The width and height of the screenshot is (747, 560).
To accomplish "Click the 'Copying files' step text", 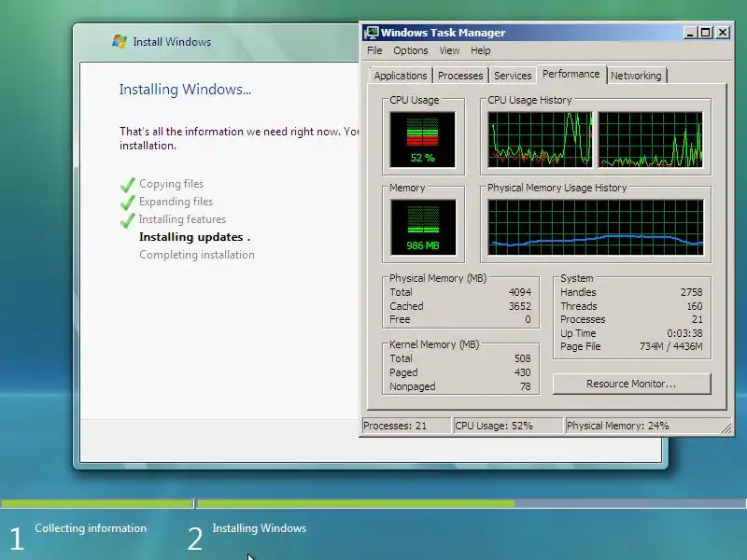I will tap(171, 184).
